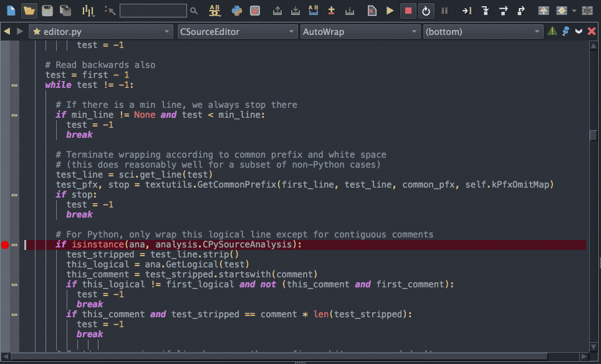Click the comment '# Read backwards also'

point(100,65)
